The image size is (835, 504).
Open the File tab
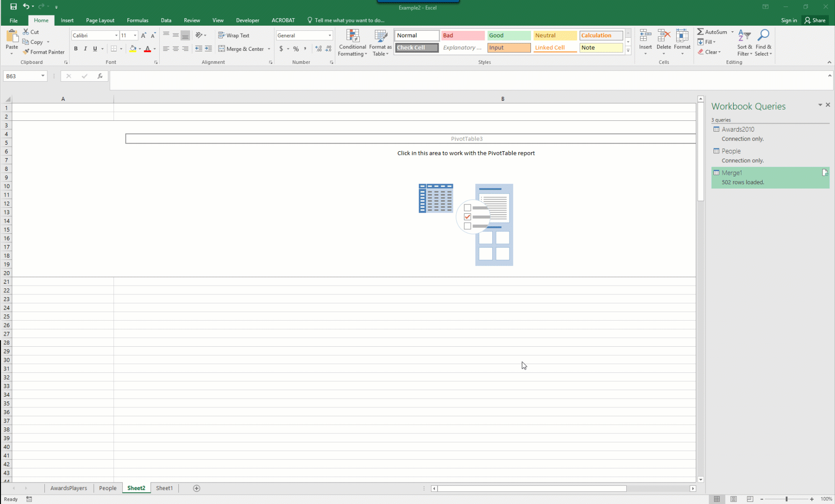click(x=14, y=21)
